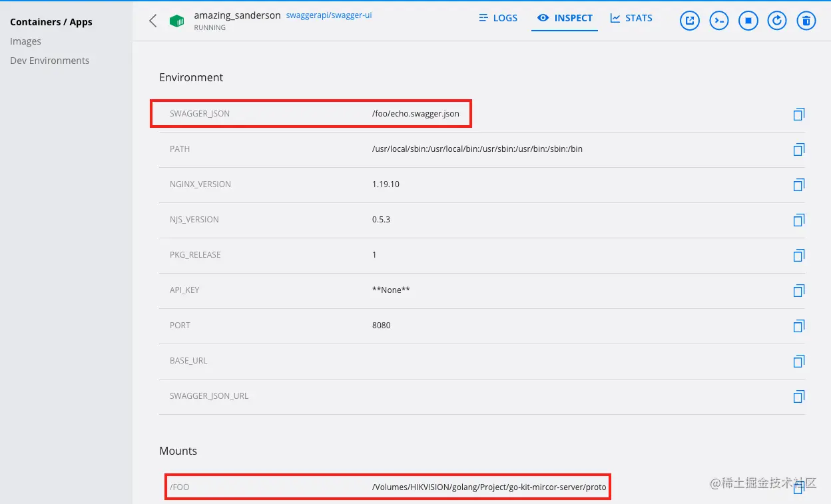
Task: Copy the API_KEY value
Action: [799, 290]
